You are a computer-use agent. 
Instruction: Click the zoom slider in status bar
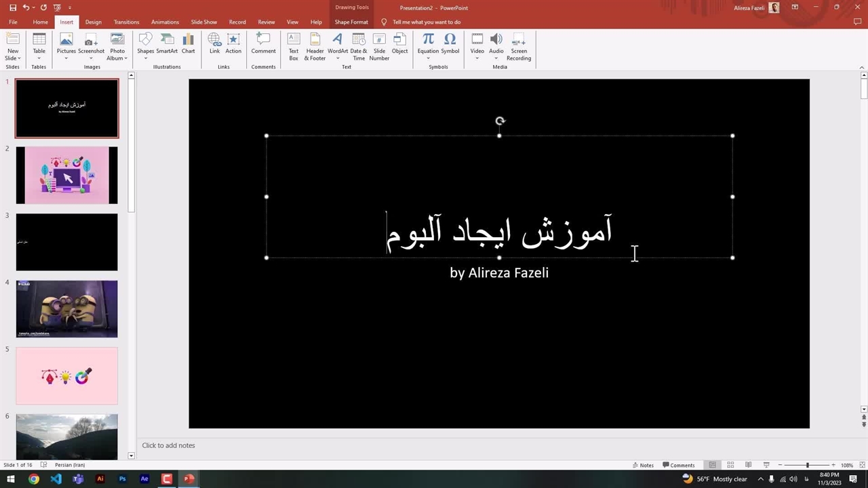coord(807,465)
